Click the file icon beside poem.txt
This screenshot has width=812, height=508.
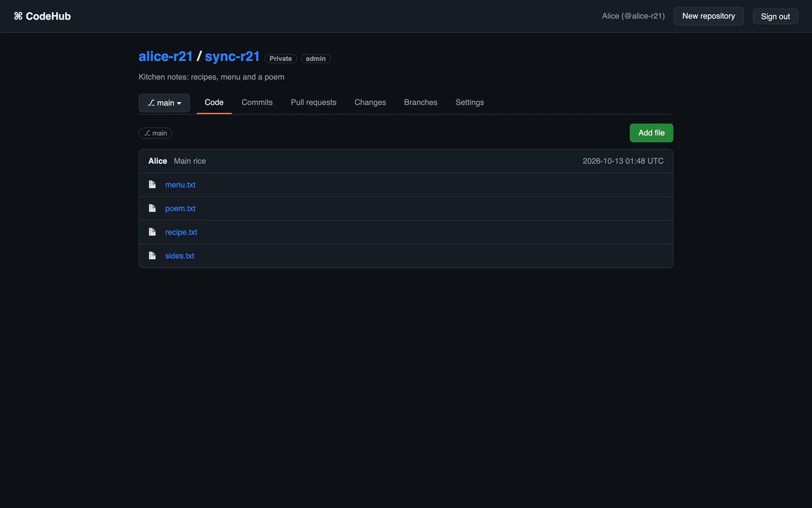(152, 208)
